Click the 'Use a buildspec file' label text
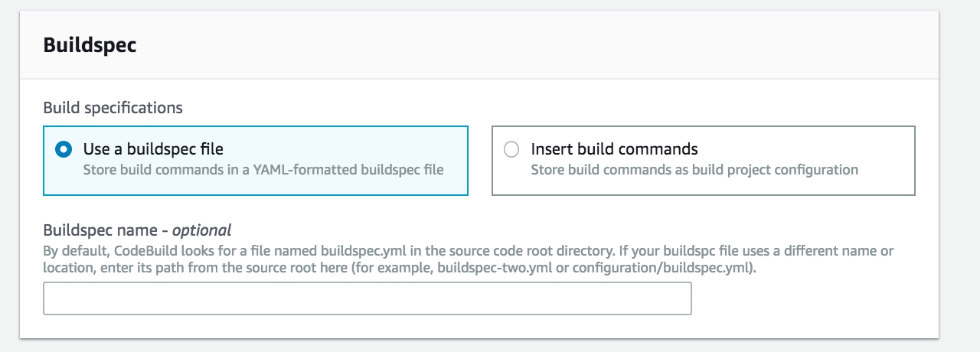 click(153, 149)
